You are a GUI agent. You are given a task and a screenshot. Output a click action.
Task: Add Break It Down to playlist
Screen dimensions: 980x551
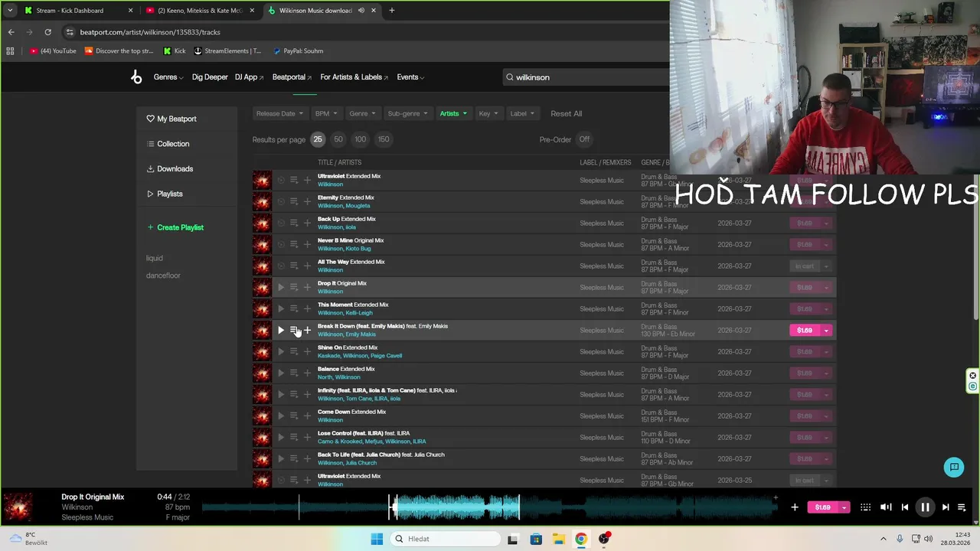tap(307, 331)
